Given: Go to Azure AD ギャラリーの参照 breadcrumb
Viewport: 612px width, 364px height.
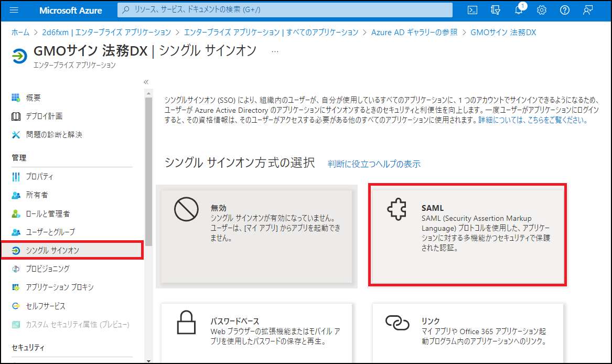Looking at the screenshot, I should point(414,33).
